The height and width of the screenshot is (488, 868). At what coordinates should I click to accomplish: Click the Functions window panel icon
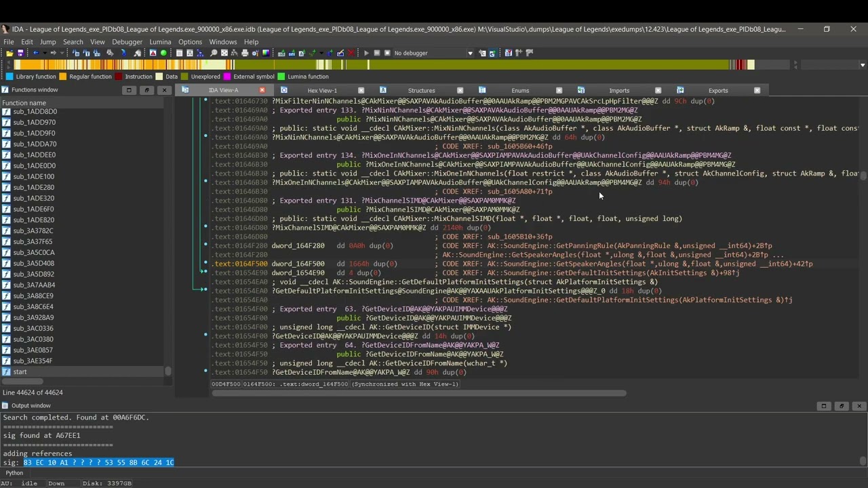click(5, 89)
